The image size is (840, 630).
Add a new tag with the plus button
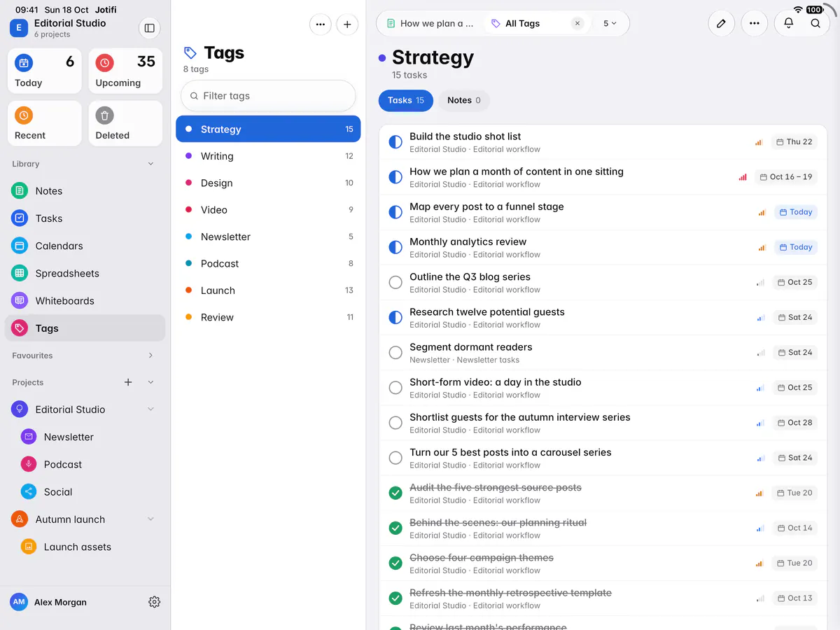click(x=347, y=24)
